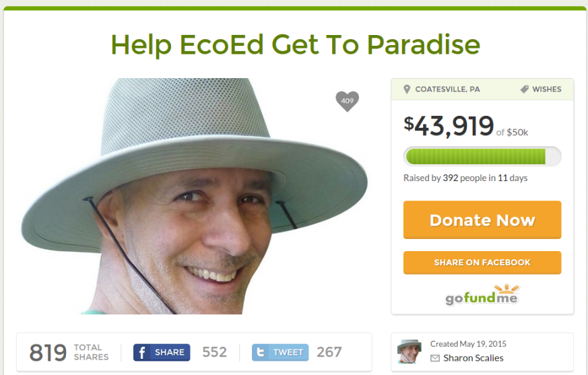588x375 pixels.
Task: Click the $43,919 raised amount
Action: click(x=449, y=126)
